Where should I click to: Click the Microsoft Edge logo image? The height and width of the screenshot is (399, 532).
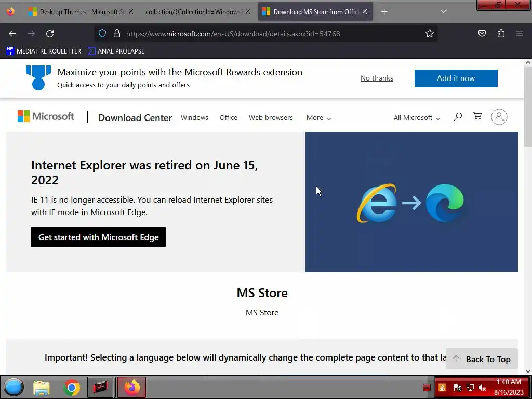445,203
